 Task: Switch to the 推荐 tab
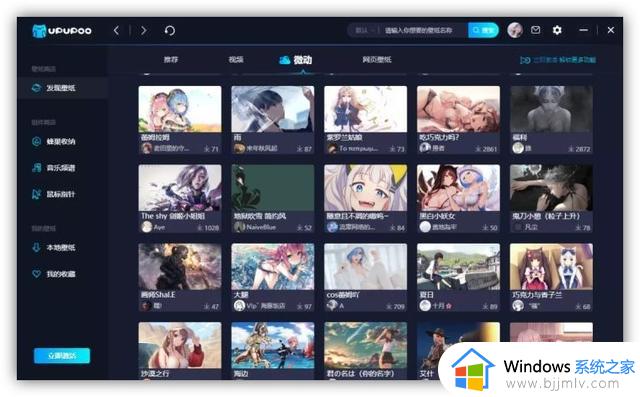(171, 60)
